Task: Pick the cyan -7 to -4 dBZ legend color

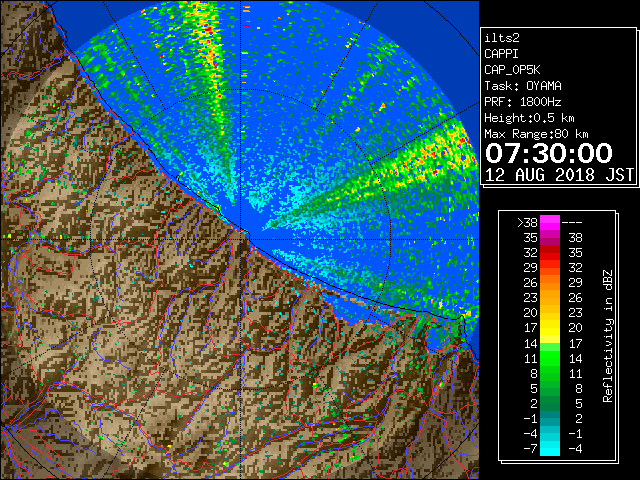Action: click(550, 448)
